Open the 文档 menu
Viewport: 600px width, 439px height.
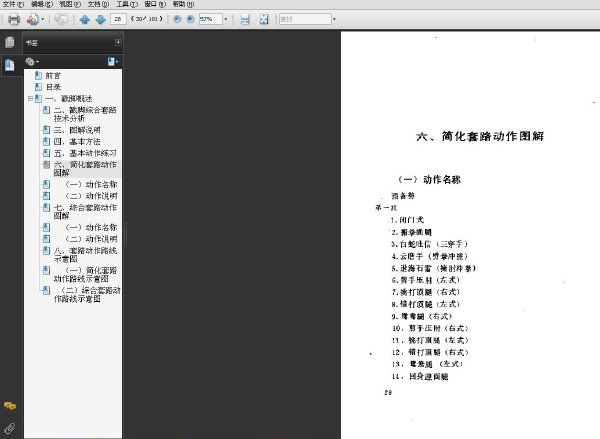tap(98, 4)
